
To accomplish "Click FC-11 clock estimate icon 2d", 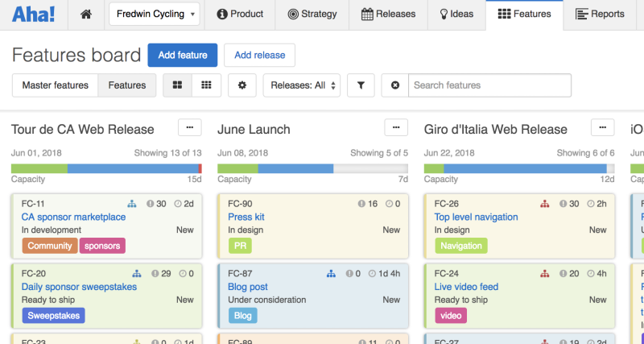I will click(178, 204).
